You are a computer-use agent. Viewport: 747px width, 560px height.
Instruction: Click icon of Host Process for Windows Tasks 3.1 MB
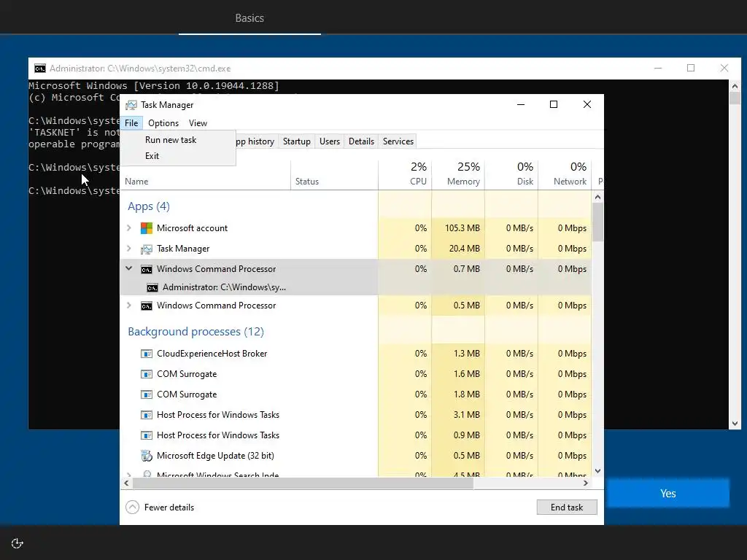point(146,415)
